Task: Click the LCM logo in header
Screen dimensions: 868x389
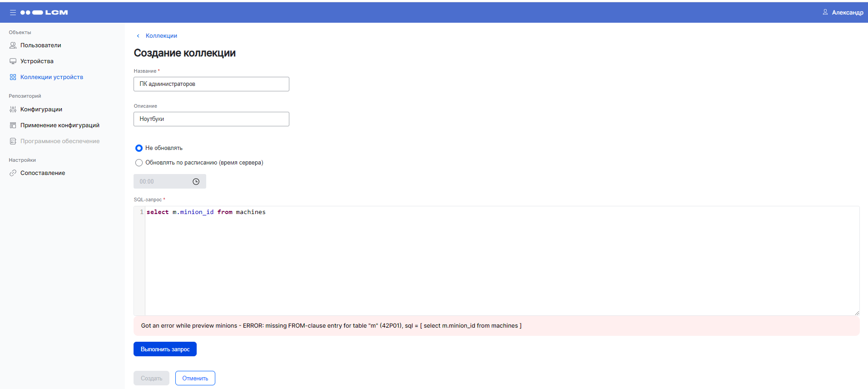Action: [44, 13]
